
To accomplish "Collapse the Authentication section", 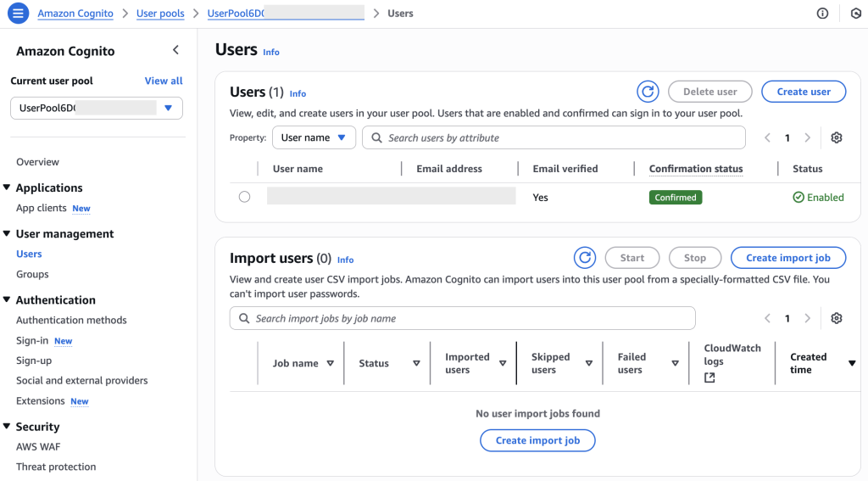I will point(7,299).
